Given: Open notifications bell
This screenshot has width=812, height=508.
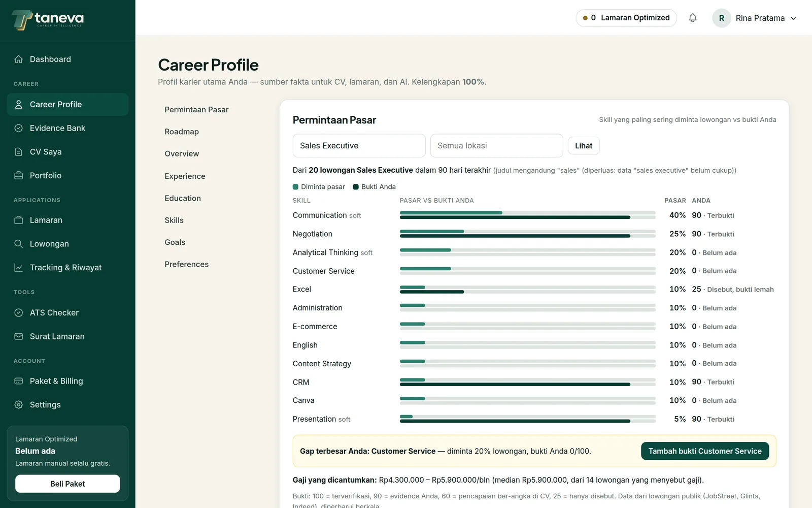Looking at the screenshot, I should [x=693, y=18].
